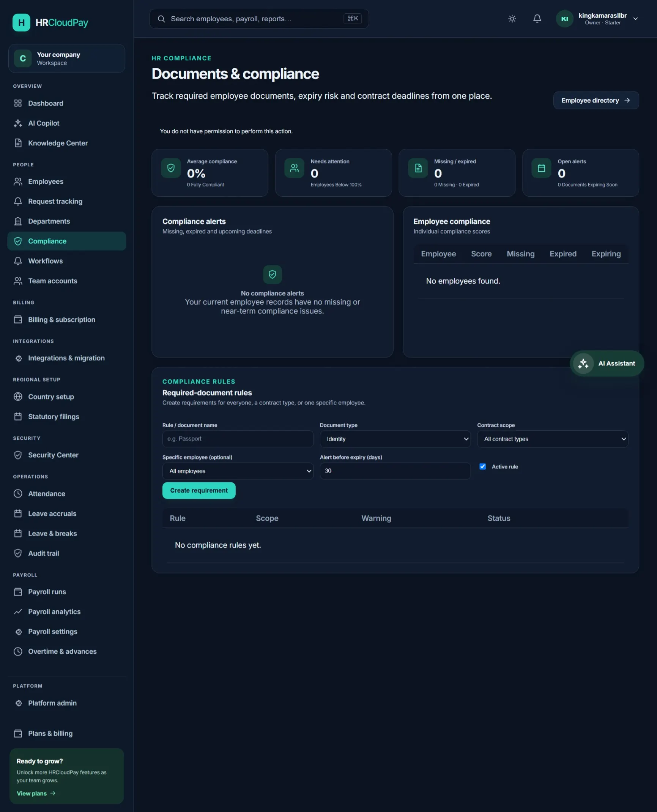657x812 pixels.
Task: Click the Dashboard grid icon in sidebar
Action: [x=18, y=103]
